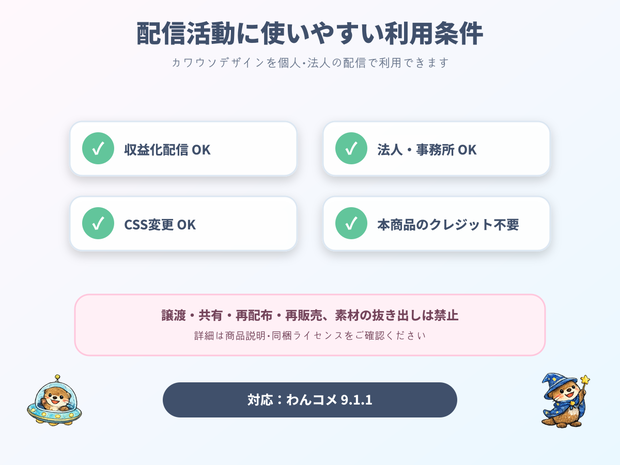Select the CSS変更 OK card

tap(183, 224)
